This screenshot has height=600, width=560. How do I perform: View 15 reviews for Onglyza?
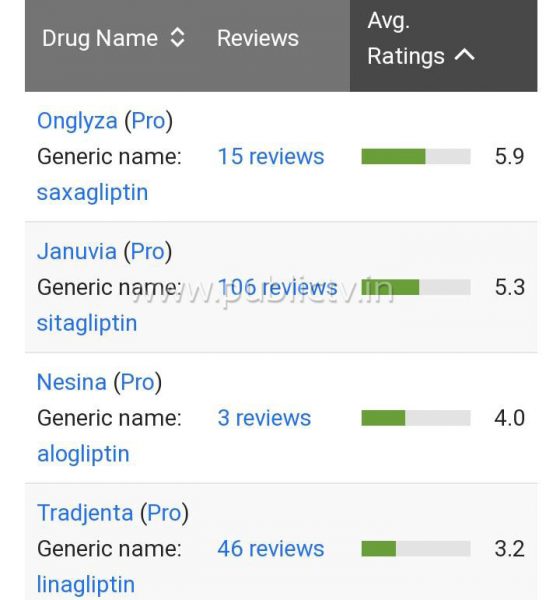coord(271,157)
